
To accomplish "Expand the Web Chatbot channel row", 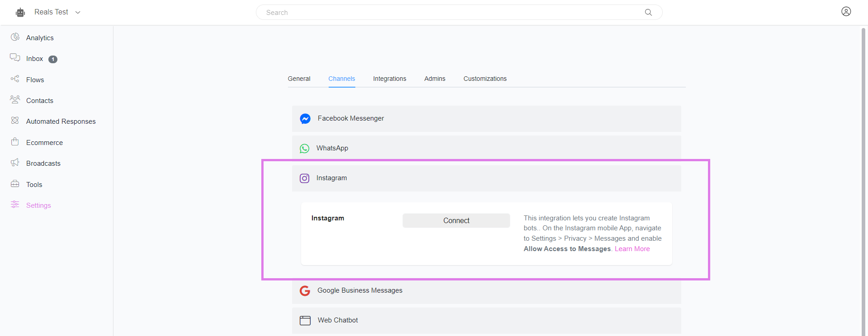I will coord(486,321).
